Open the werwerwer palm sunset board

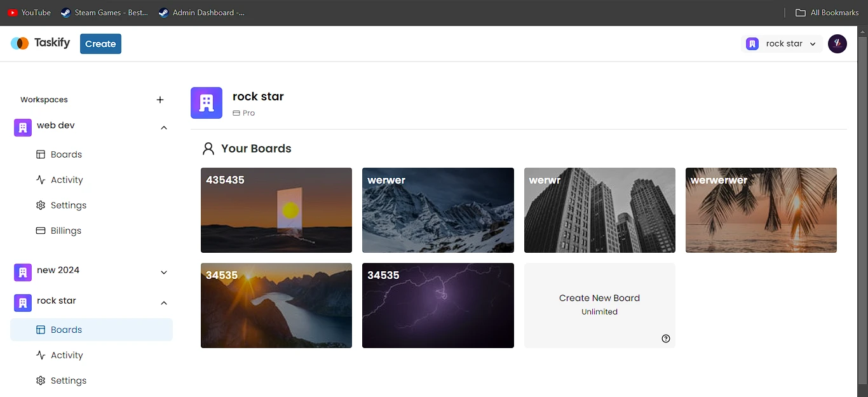pos(761,210)
